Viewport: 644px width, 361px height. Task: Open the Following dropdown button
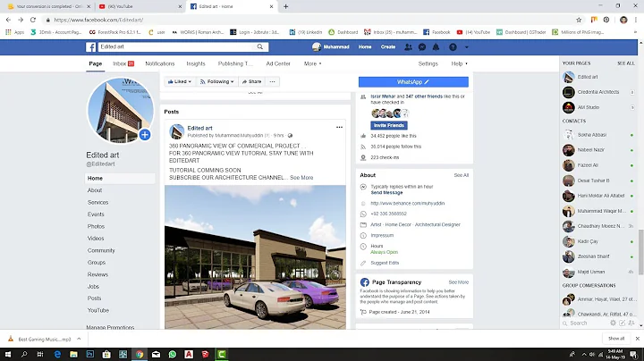pyautogui.click(x=216, y=81)
